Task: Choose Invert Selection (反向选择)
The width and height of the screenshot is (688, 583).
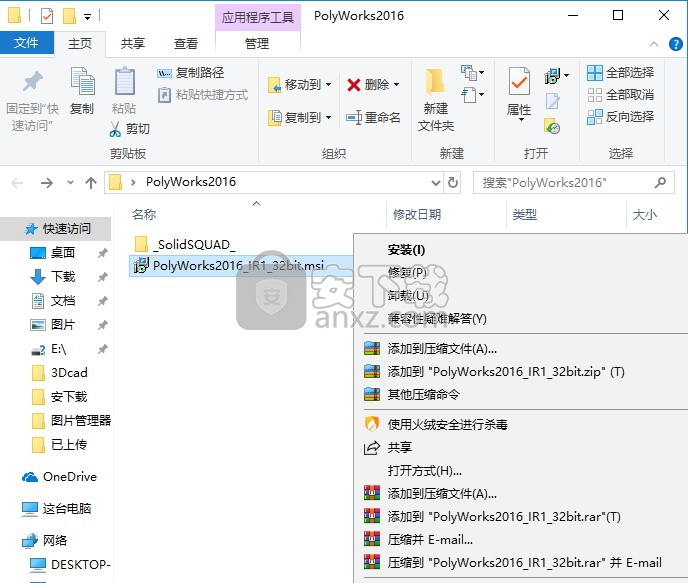Action: [620, 117]
